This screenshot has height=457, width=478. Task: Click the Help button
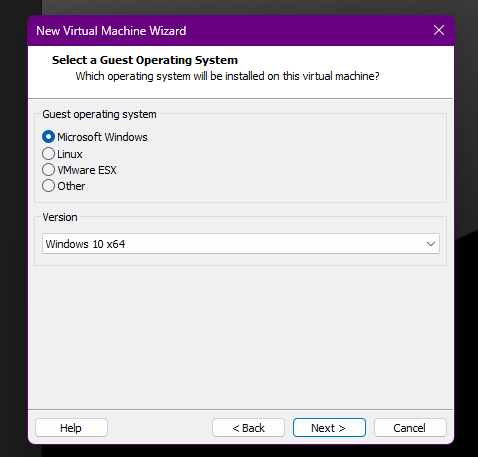click(71, 428)
